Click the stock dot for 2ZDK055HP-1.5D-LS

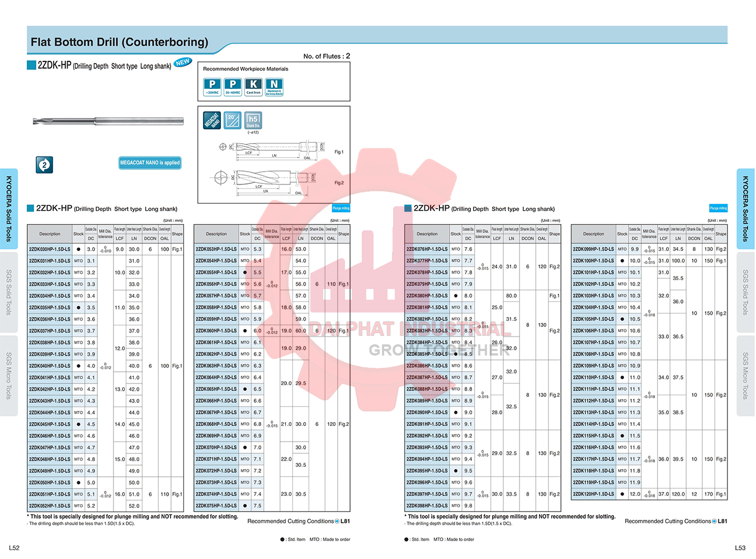pyautogui.click(x=245, y=272)
